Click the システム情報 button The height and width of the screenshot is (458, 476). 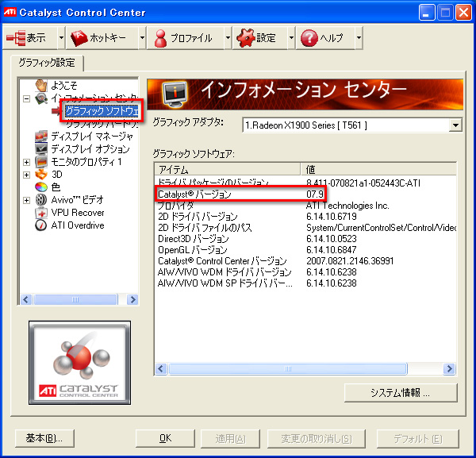401,393
